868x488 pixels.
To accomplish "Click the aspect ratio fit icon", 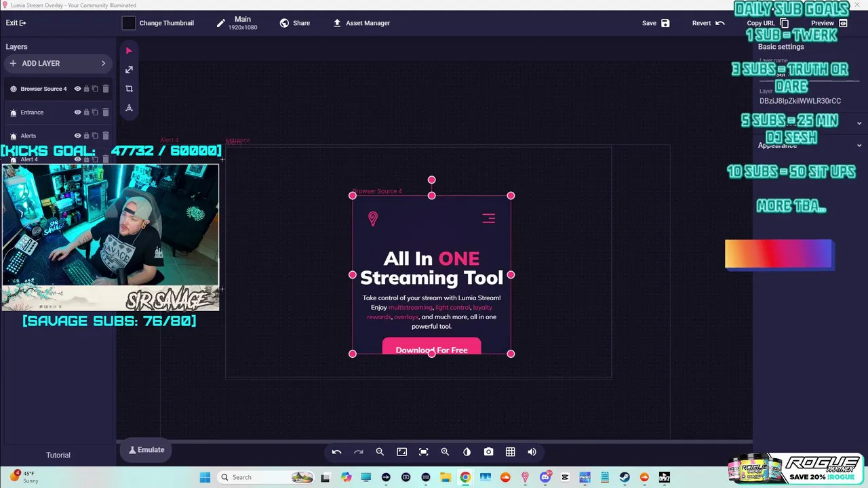I will (401, 452).
